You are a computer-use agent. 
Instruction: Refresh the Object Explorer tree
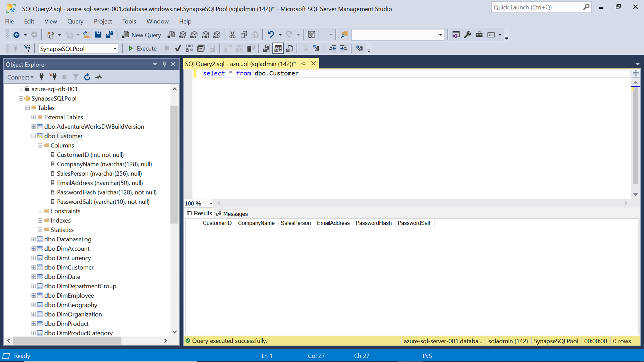point(87,77)
